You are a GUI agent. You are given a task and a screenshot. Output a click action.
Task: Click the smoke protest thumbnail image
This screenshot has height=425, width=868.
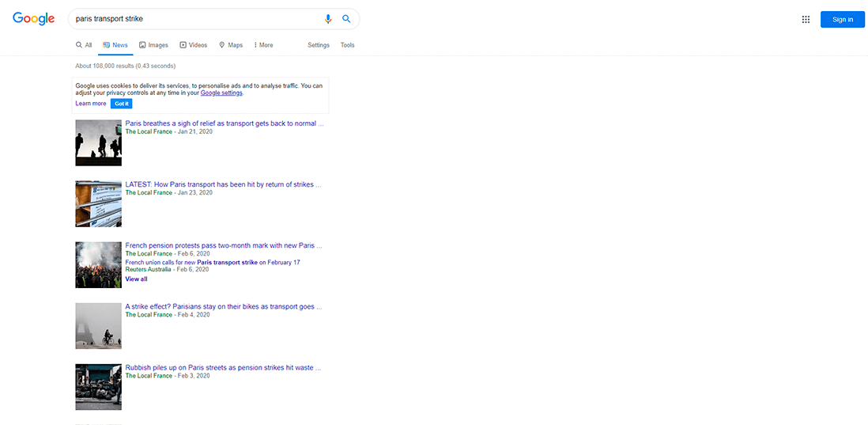[99, 265]
